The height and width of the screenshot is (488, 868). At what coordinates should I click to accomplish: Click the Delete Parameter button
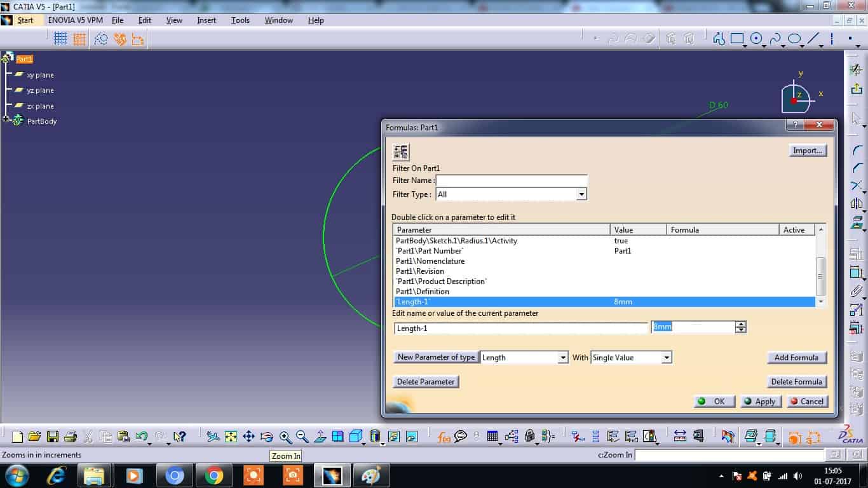(x=426, y=382)
